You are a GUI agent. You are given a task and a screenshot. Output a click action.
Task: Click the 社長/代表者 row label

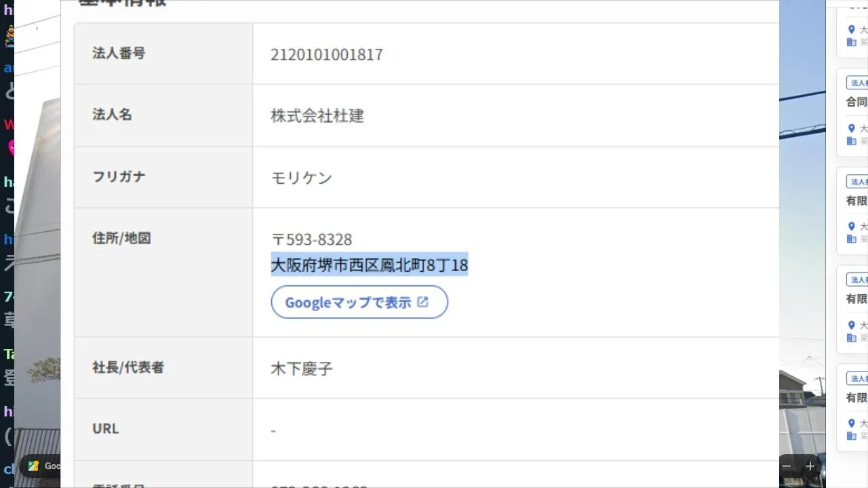tap(128, 367)
